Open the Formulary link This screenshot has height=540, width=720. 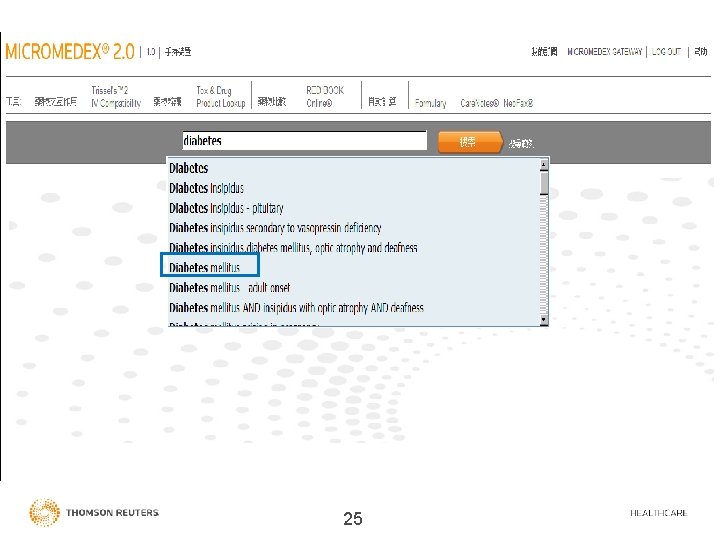click(x=430, y=103)
